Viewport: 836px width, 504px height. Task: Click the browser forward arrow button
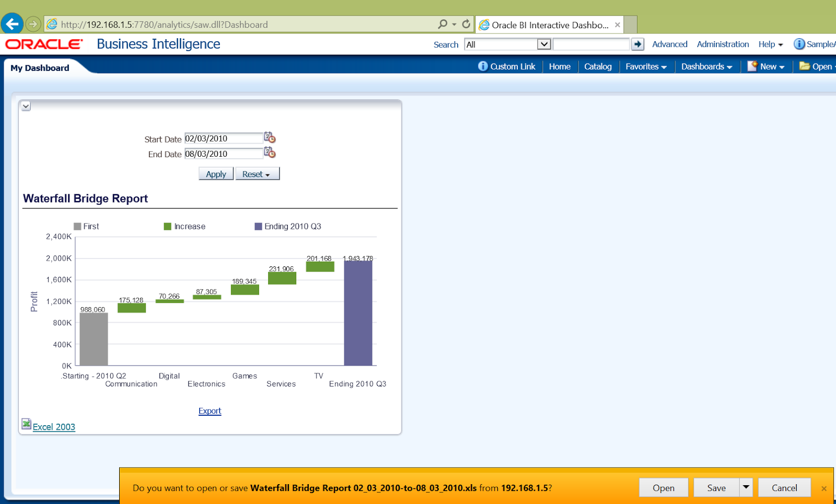pyautogui.click(x=33, y=24)
